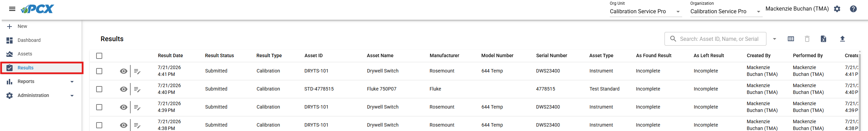This screenshot has width=868, height=131.
Task: Expand the search filter options arrow
Action: [775, 39]
